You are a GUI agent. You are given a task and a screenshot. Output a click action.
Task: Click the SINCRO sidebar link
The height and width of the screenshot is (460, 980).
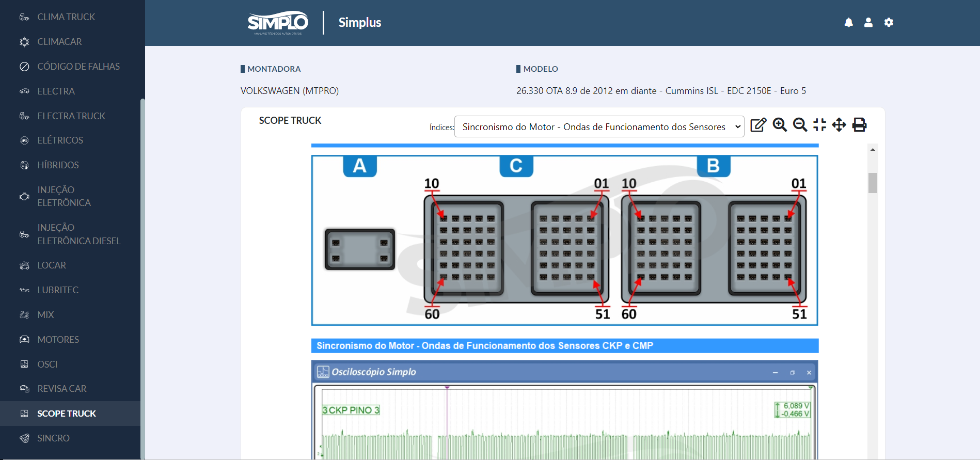point(53,438)
